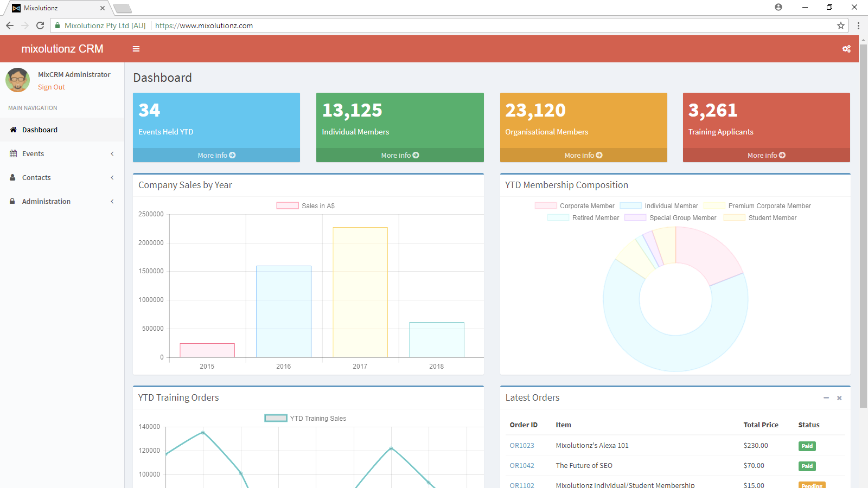Toggle Corporate Member legend swatch
Screen dimensions: 868x488
pyautogui.click(x=546, y=206)
